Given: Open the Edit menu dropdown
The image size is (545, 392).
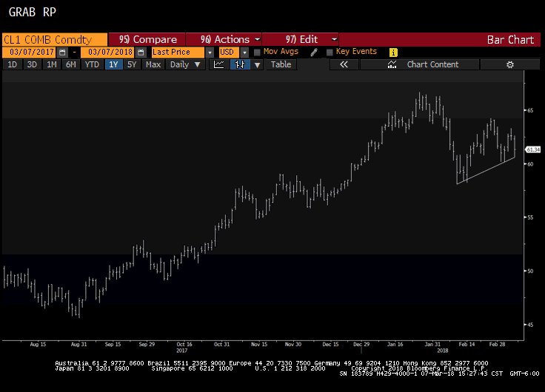Looking at the screenshot, I should (x=301, y=40).
